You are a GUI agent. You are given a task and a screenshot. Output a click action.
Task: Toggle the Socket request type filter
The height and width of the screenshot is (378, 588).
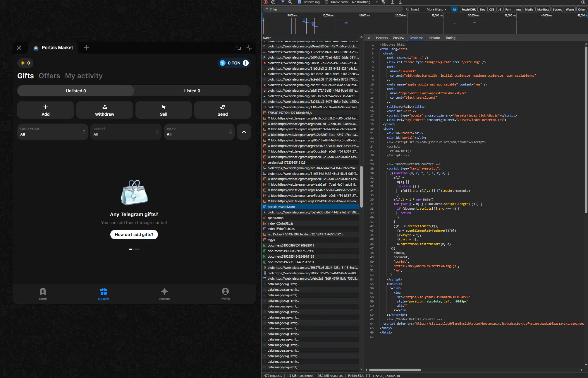[557, 9]
